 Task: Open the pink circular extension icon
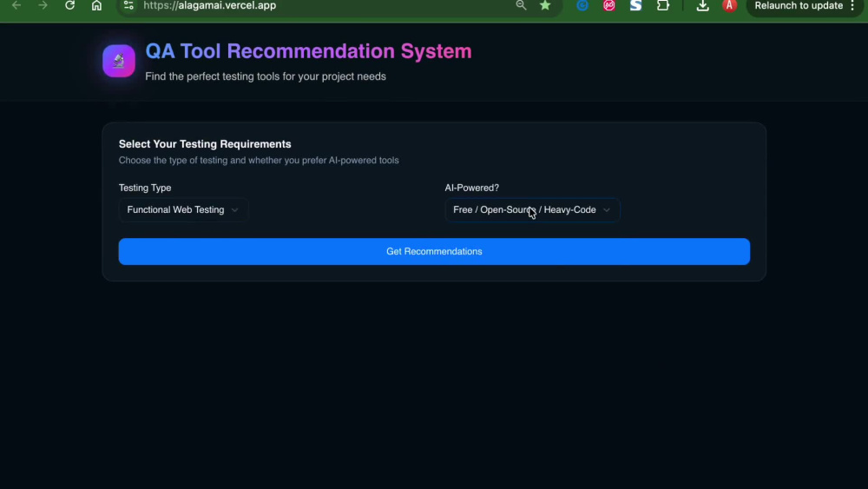pos(609,5)
